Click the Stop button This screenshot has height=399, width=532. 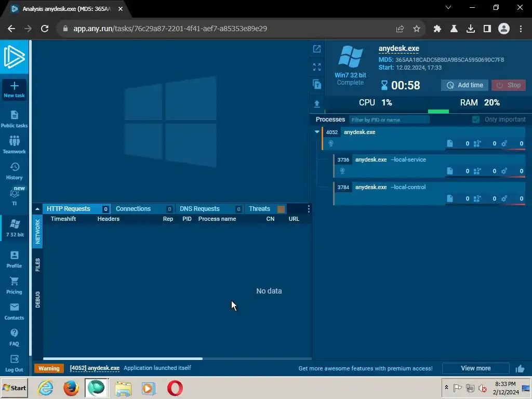coord(508,85)
